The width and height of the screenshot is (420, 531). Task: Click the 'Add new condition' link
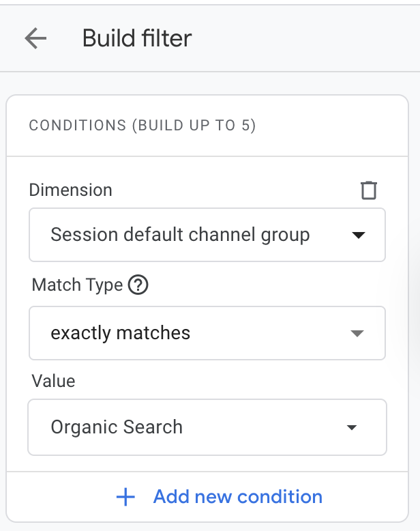(x=237, y=497)
